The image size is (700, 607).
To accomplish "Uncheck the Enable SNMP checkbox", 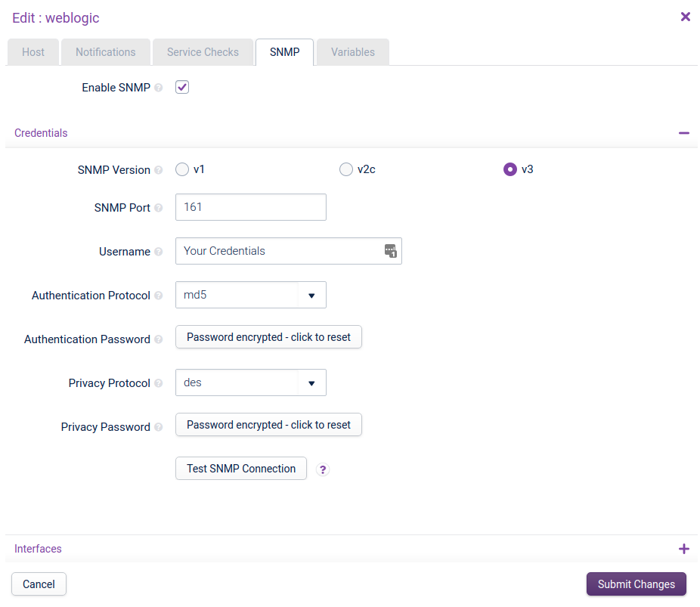I will (182, 87).
